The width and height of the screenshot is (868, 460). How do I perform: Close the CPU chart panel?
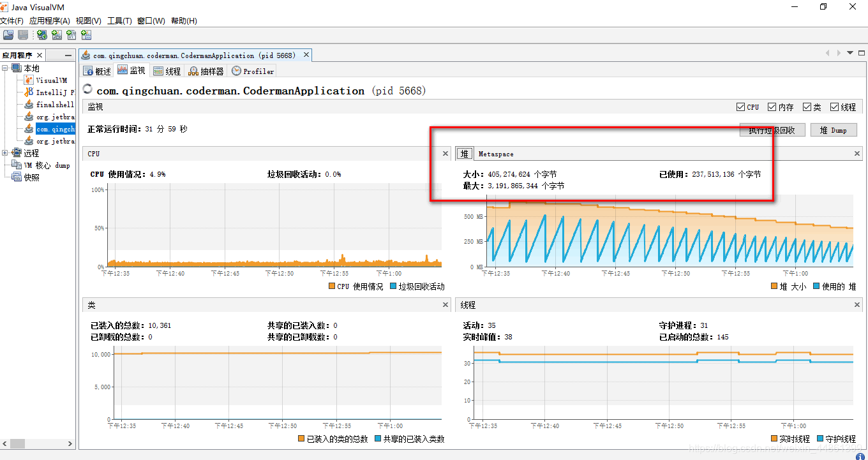(x=445, y=154)
